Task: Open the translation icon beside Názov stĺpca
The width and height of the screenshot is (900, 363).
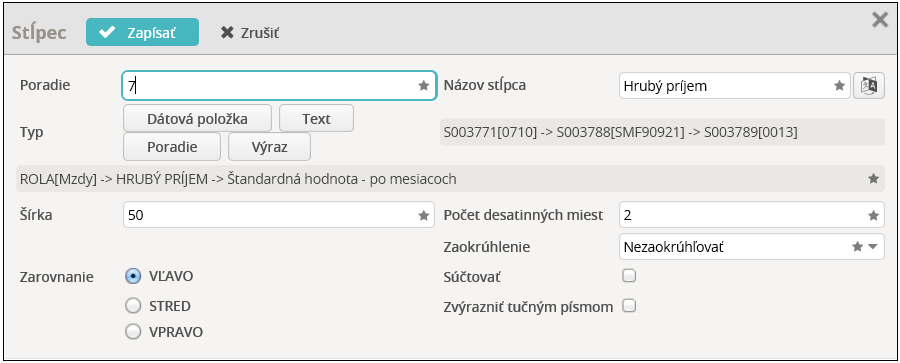Action: [869, 86]
